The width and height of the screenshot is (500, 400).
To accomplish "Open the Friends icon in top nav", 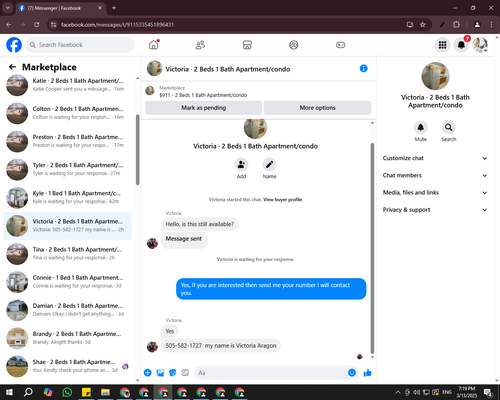I will tap(200, 45).
